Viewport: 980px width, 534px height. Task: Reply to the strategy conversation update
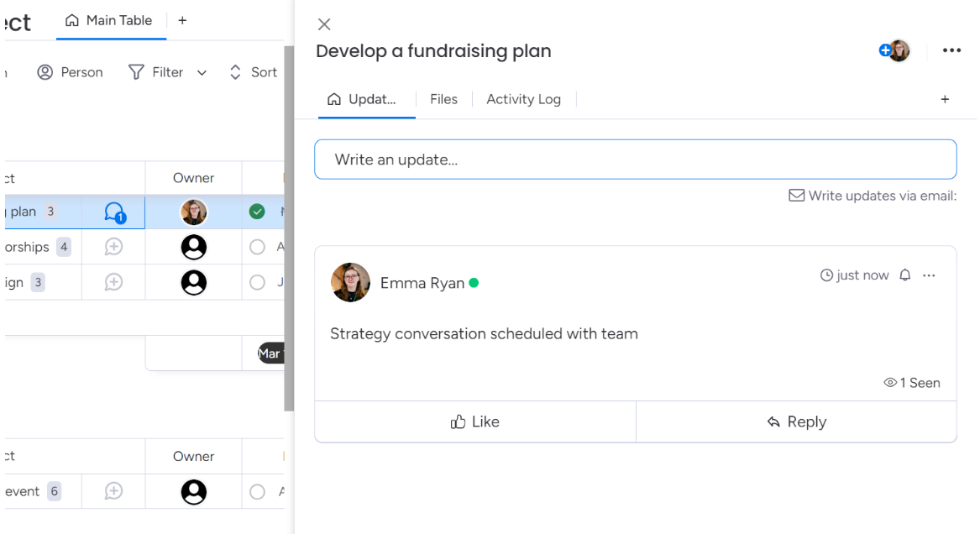pyautogui.click(x=796, y=422)
